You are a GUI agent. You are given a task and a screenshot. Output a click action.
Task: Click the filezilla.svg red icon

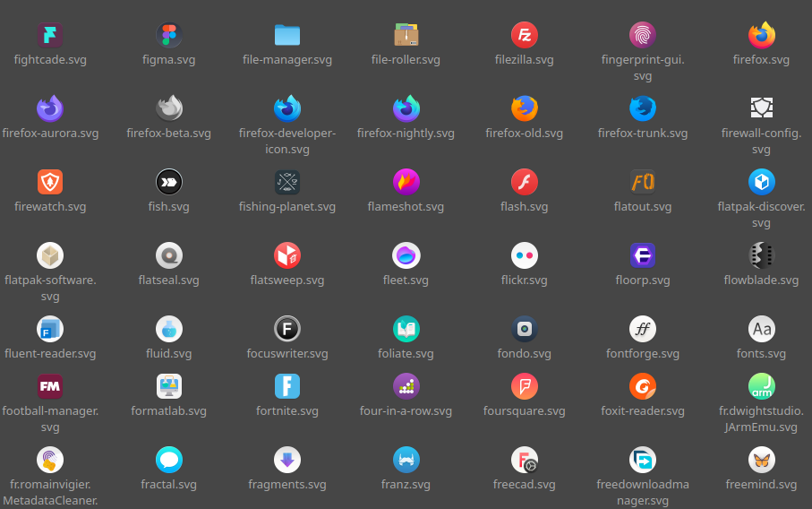pos(525,35)
